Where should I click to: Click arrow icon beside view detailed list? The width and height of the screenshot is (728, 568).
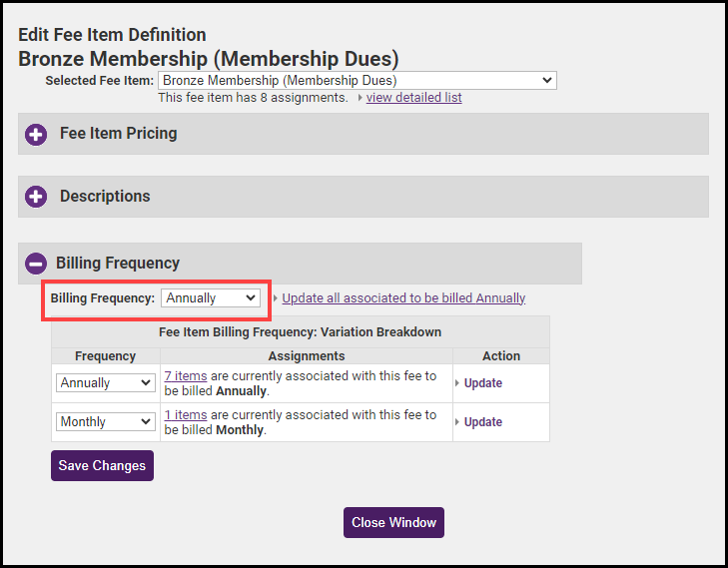click(360, 98)
